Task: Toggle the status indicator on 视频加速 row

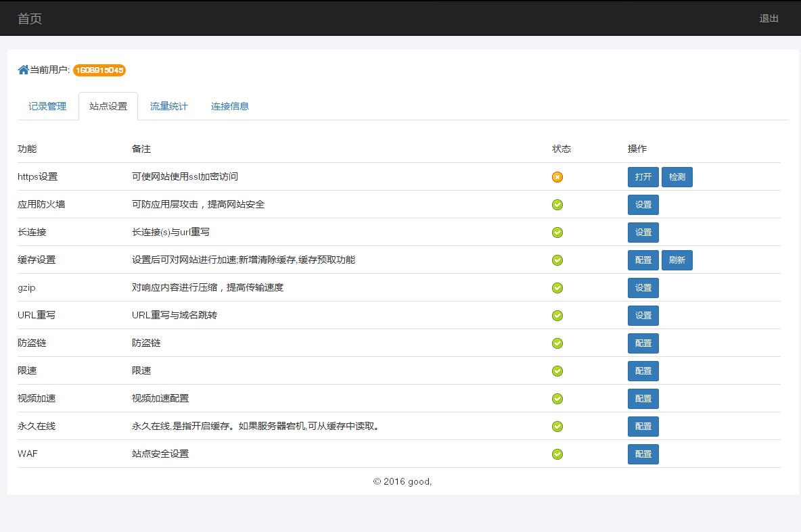Action: point(557,398)
